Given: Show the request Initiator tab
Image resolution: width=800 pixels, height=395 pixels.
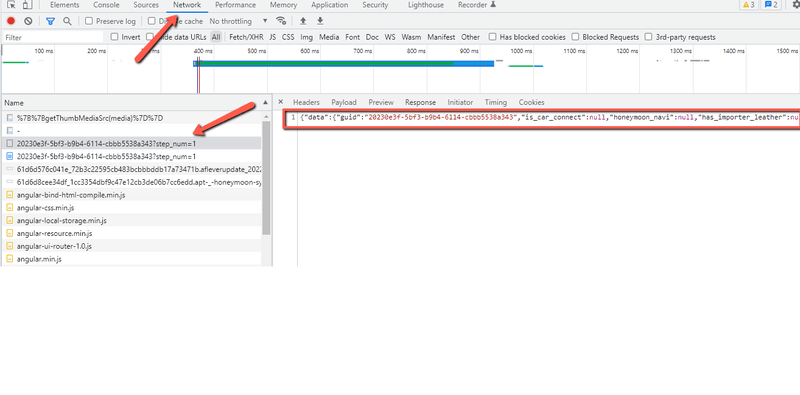Looking at the screenshot, I should (460, 102).
